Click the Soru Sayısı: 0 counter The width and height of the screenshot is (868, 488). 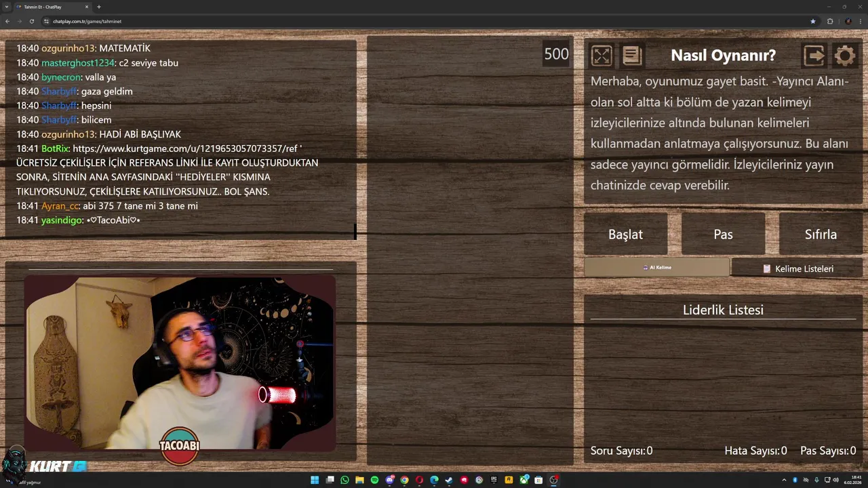[x=621, y=451]
